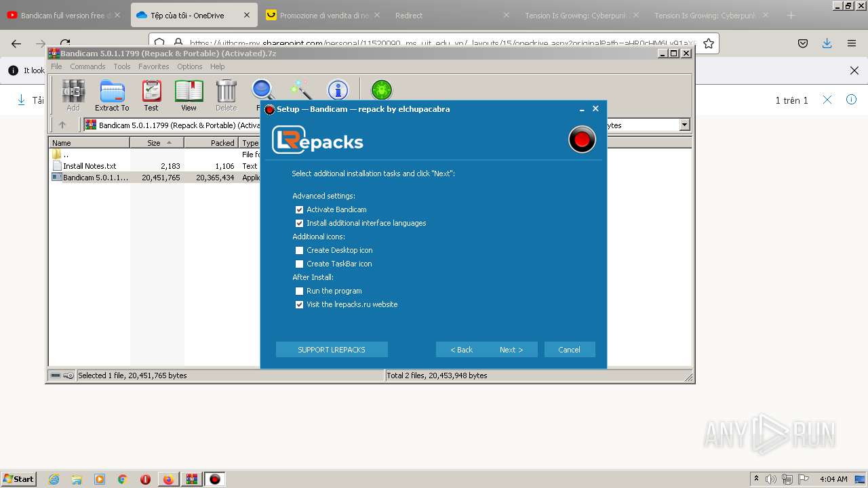
Task: Open Opera browser from the taskbar
Action: [145, 479]
